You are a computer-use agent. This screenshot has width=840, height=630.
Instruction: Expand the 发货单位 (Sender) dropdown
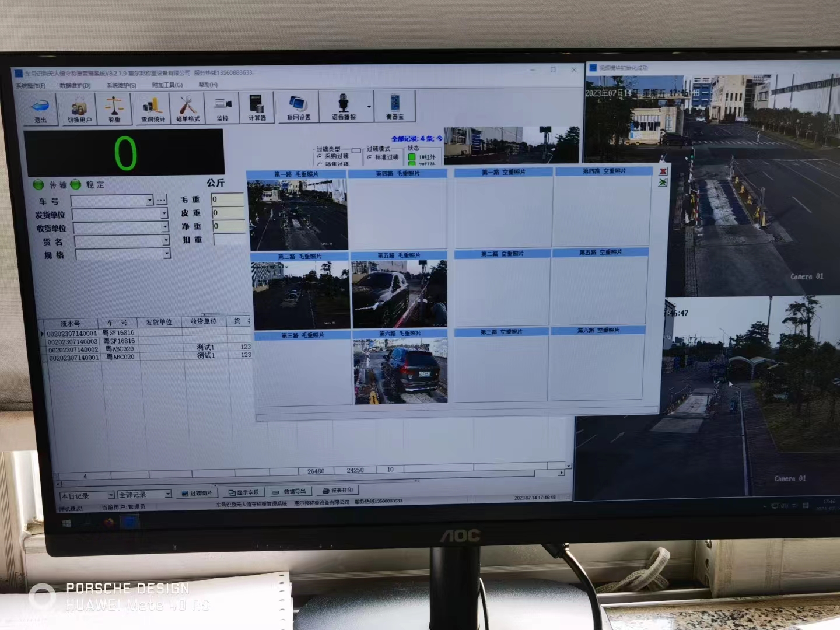164,214
